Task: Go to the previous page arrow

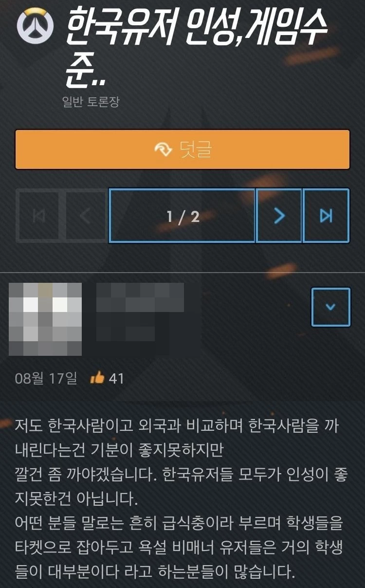Action: tap(85, 216)
